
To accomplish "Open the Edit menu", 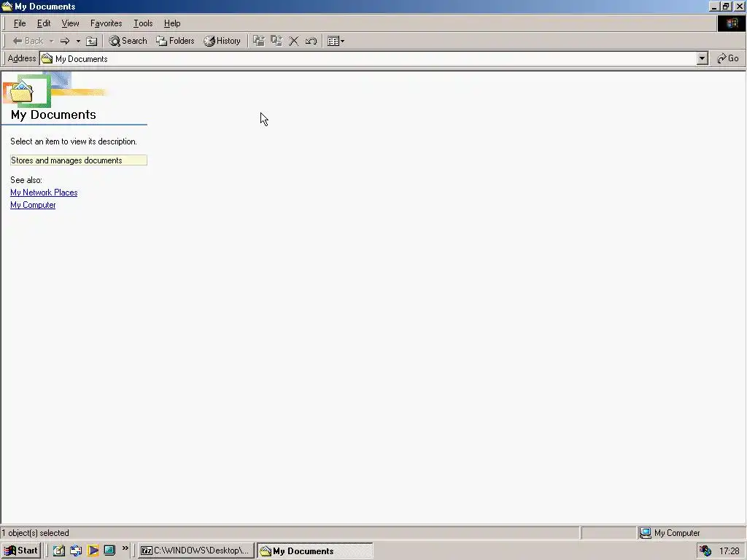I will pos(44,23).
